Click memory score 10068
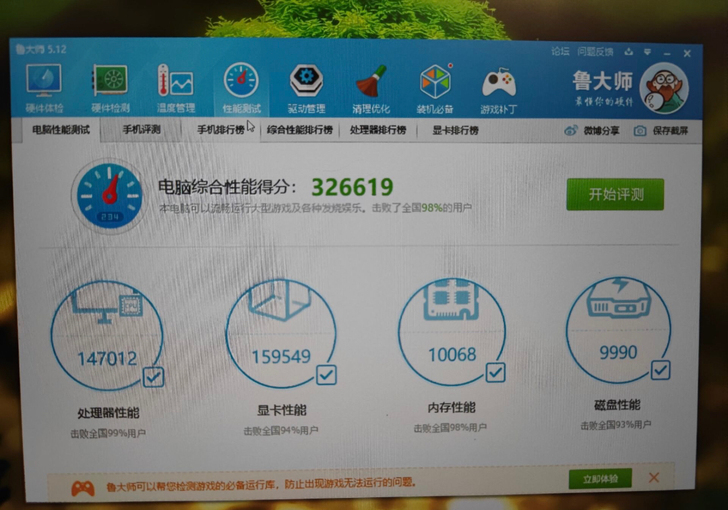The width and height of the screenshot is (728, 510). coord(452,355)
